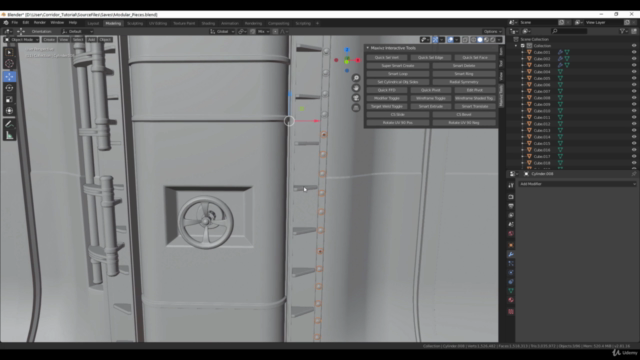Click the viewport zoom magnifier gizmo
This screenshot has height=360, width=640.
pos(356,78)
